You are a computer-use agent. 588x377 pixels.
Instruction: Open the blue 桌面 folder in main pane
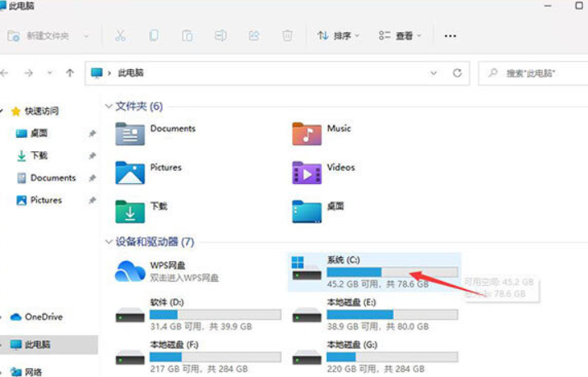point(307,212)
